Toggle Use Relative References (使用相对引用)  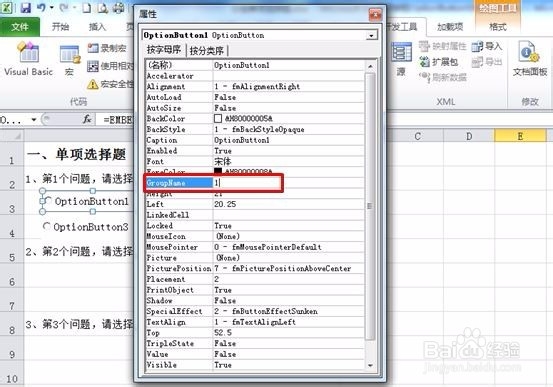[110, 66]
